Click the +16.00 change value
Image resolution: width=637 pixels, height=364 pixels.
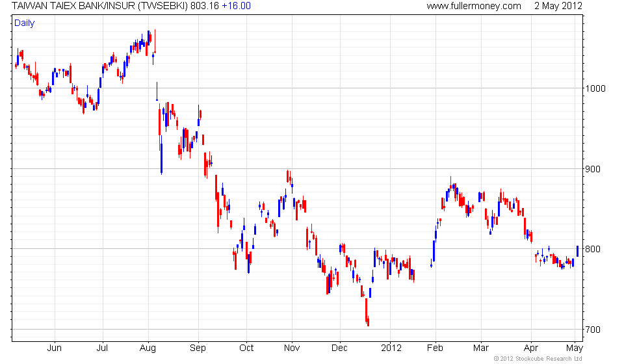tap(236, 6)
